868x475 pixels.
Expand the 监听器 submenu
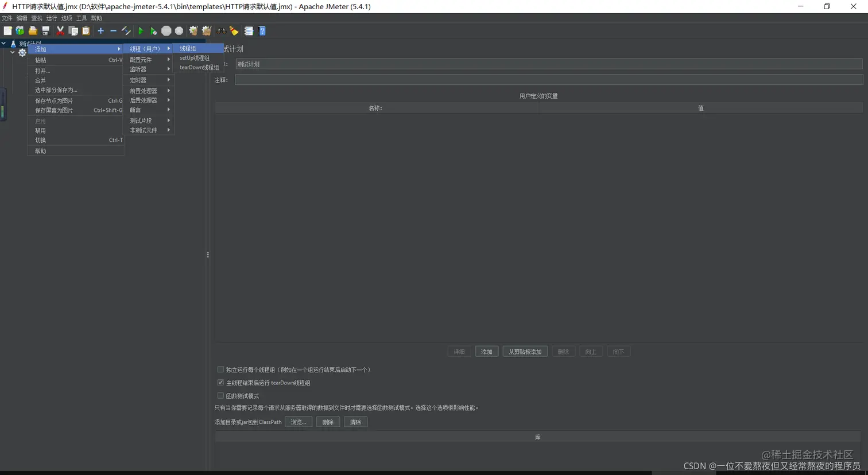(x=149, y=69)
